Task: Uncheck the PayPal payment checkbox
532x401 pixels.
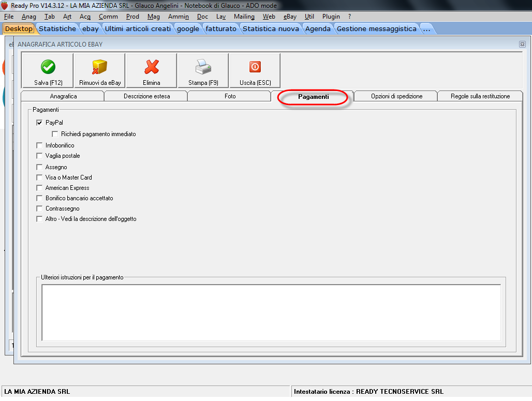Action: pos(39,123)
